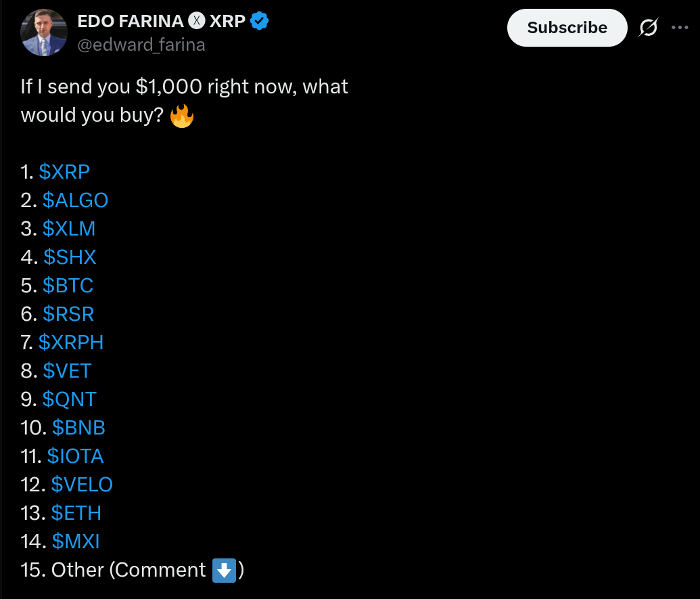The width and height of the screenshot is (700, 599).
Task: Open the $ALGO cashtag
Action: (75, 200)
